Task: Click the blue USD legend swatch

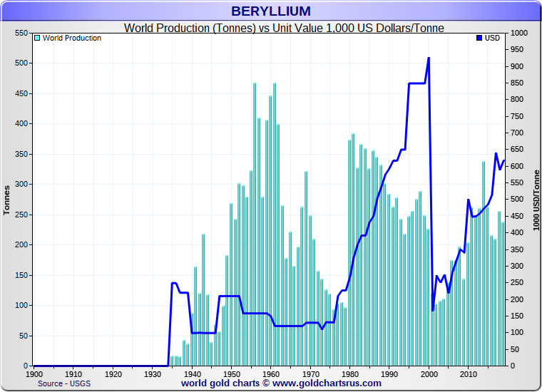Action: pyautogui.click(x=480, y=38)
